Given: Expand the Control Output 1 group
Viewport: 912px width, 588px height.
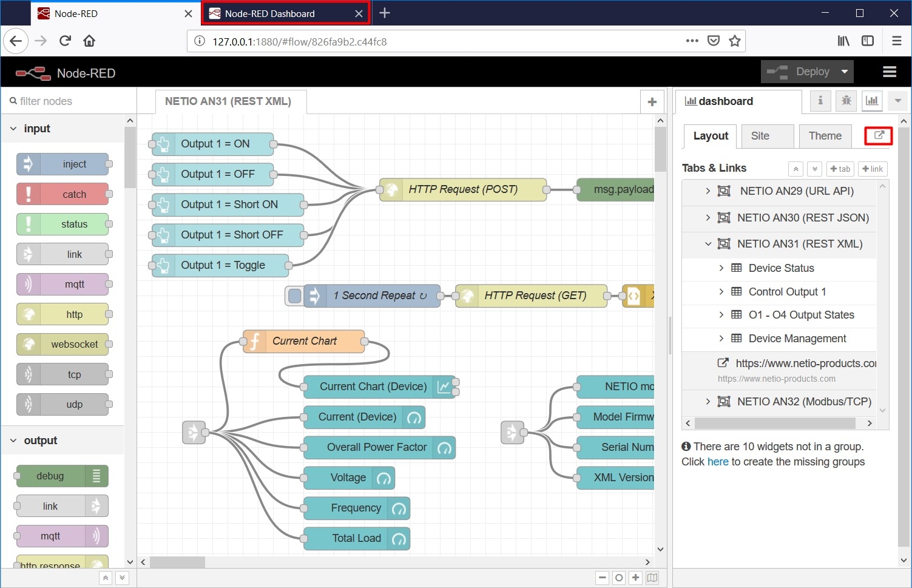Looking at the screenshot, I should pyautogui.click(x=721, y=291).
